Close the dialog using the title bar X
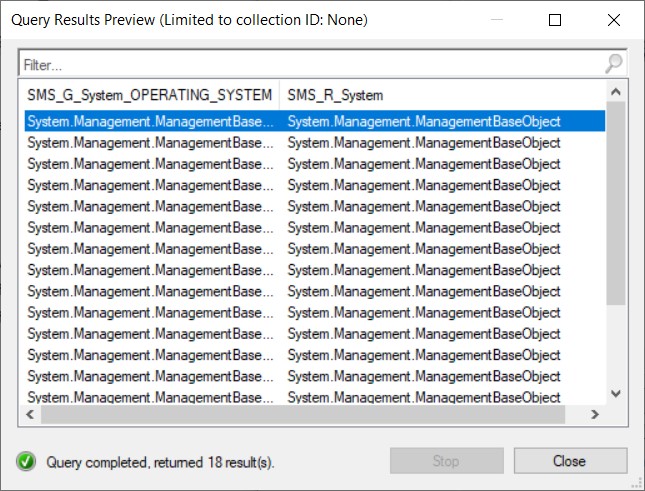The width and height of the screenshot is (645, 491). (613, 20)
